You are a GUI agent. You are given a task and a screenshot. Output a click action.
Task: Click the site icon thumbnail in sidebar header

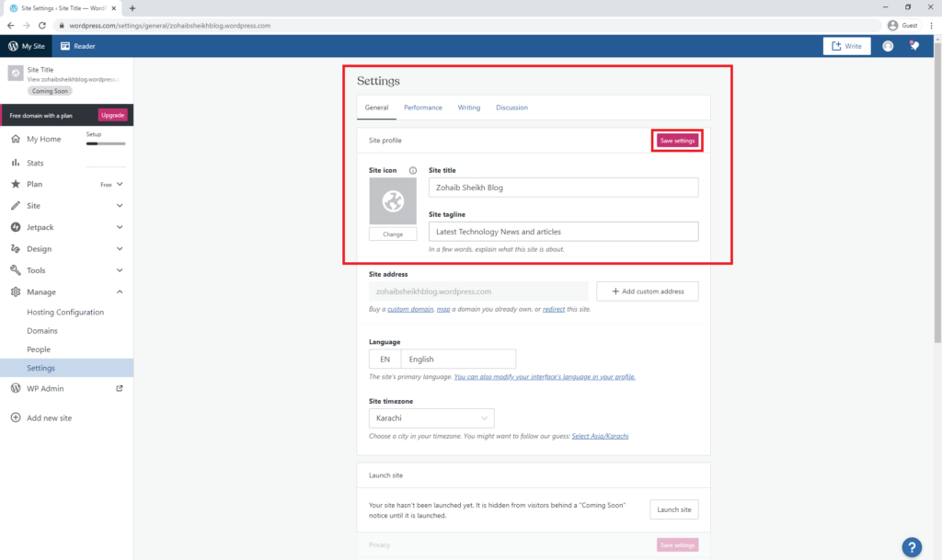(16, 74)
